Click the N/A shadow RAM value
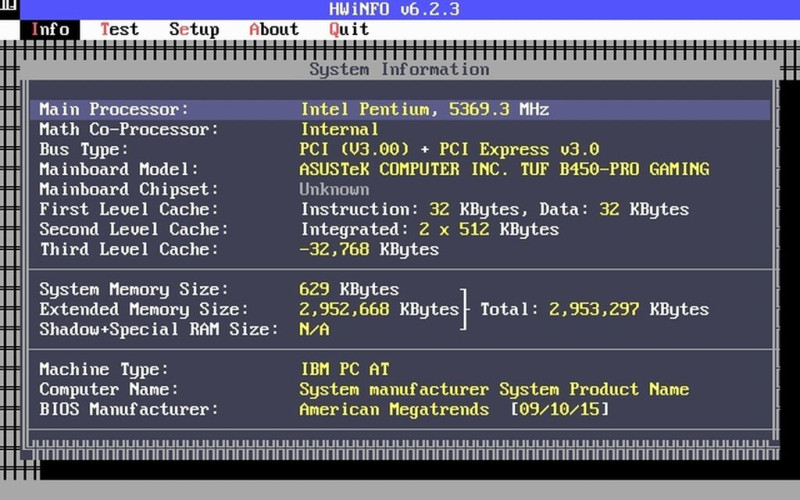 coord(314,329)
